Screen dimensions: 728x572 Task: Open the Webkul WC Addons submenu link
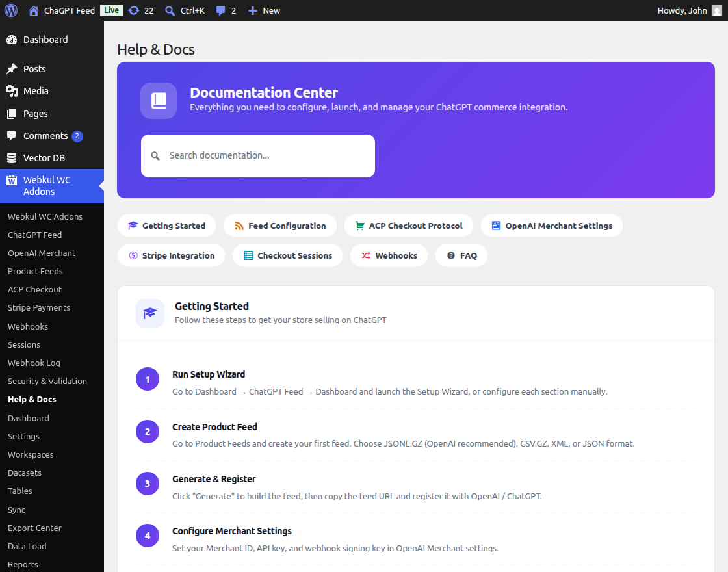(45, 217)
